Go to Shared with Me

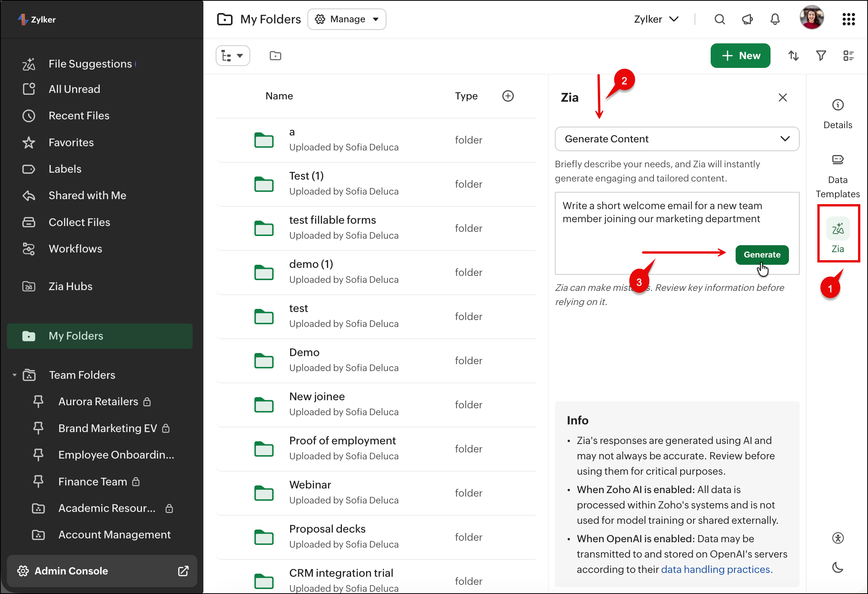coord(87,195)
